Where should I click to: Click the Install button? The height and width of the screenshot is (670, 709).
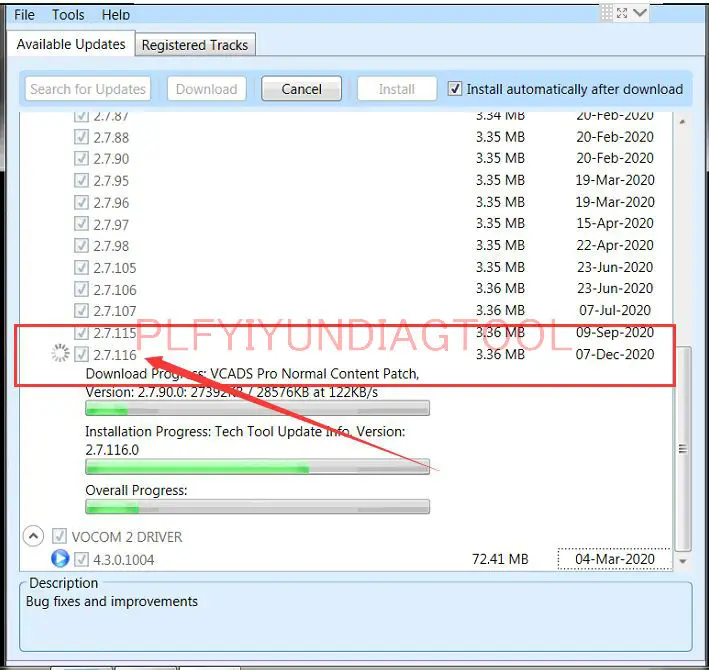[397, 89]
